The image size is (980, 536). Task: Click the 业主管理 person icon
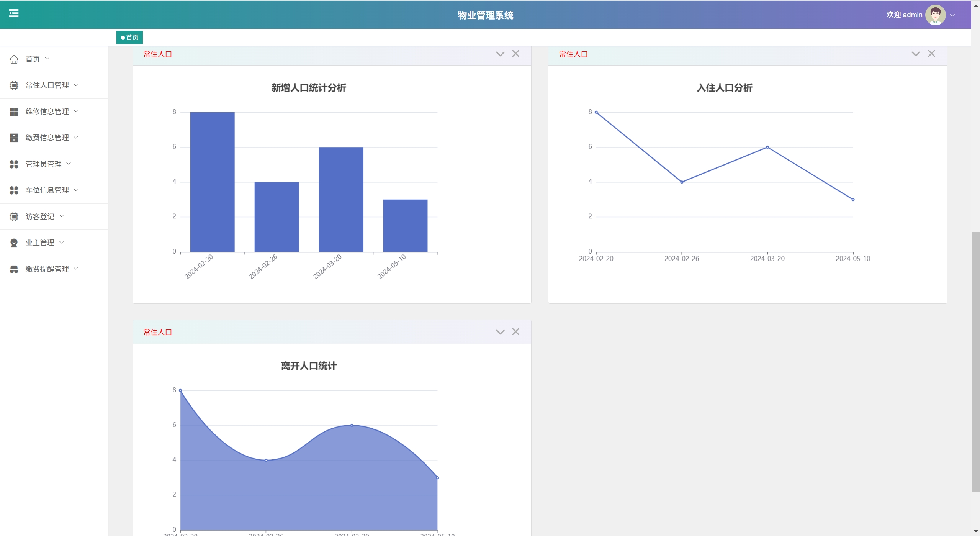click(14, 243)
